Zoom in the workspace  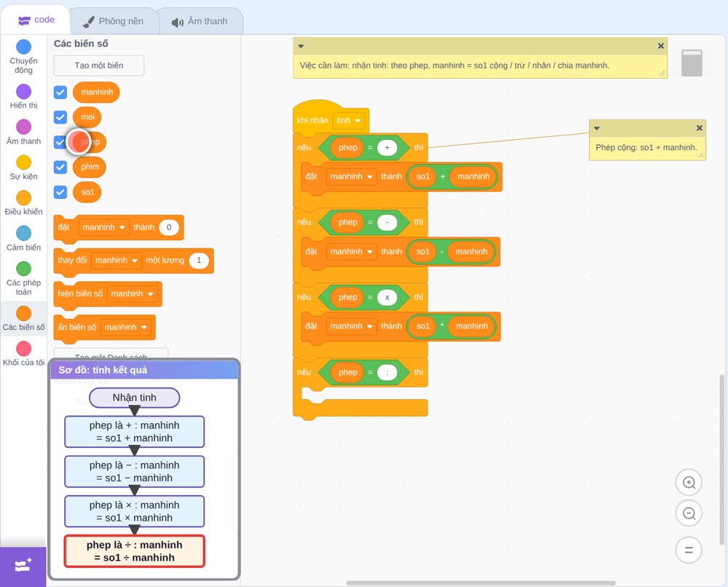coord(689,483)
